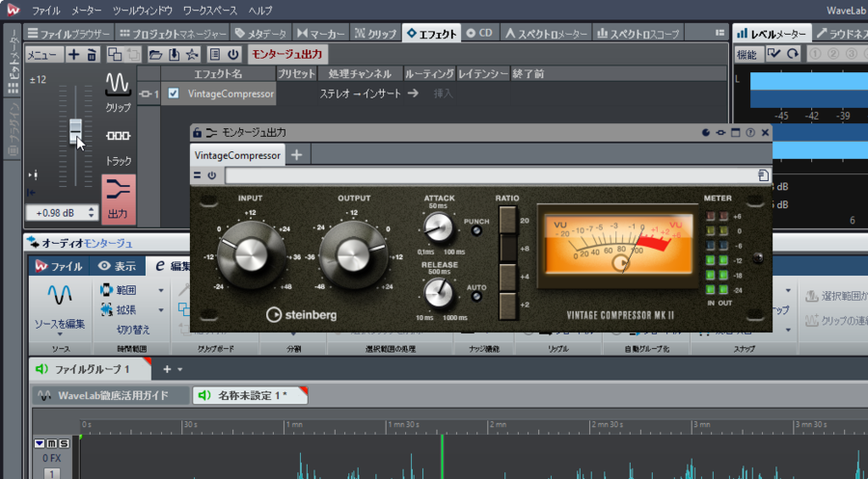The image size is (868, 479).
Task: Toggle the AUTO release button
Action: [x=476, y=297]
